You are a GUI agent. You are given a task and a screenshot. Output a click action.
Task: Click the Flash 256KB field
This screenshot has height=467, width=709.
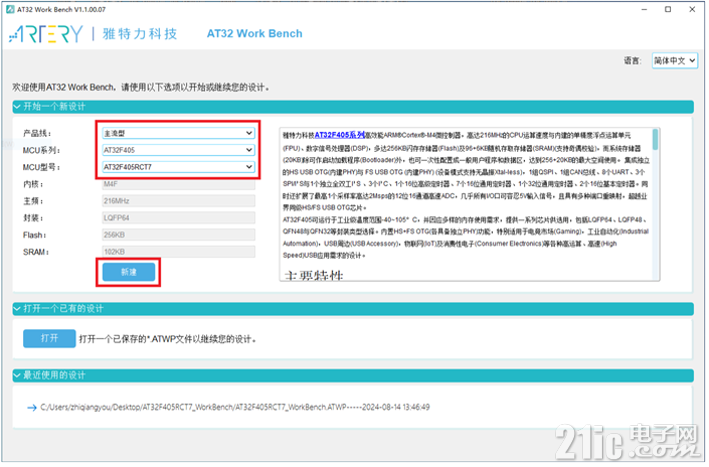(179, 236)
